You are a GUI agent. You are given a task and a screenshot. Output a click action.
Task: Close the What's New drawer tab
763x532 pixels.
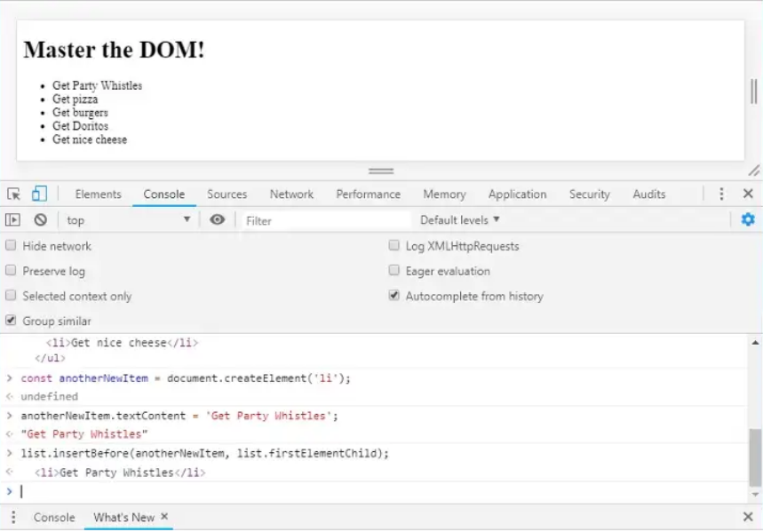coord(164,516)
